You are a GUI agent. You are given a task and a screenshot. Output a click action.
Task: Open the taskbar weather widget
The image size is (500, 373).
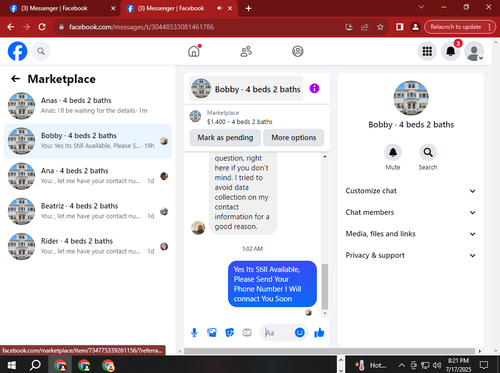(x=371, y=365)
